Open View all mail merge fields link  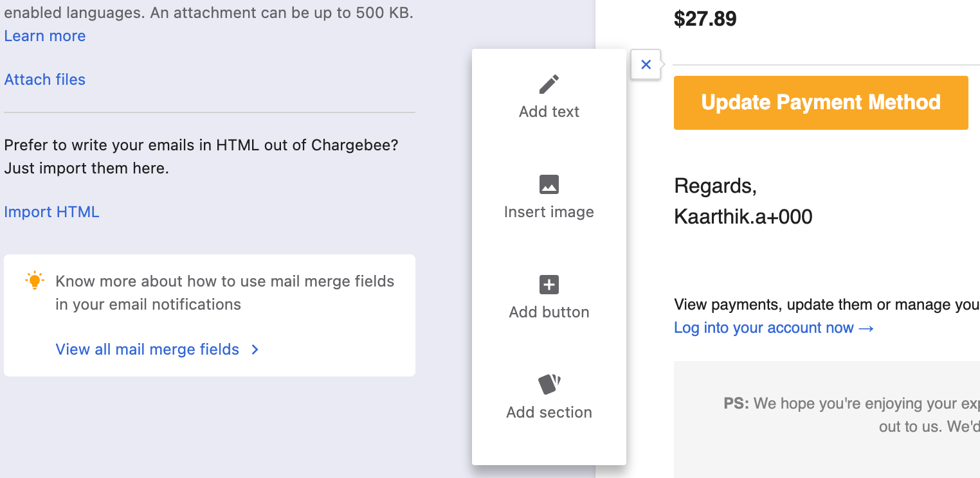pos(147,350)
